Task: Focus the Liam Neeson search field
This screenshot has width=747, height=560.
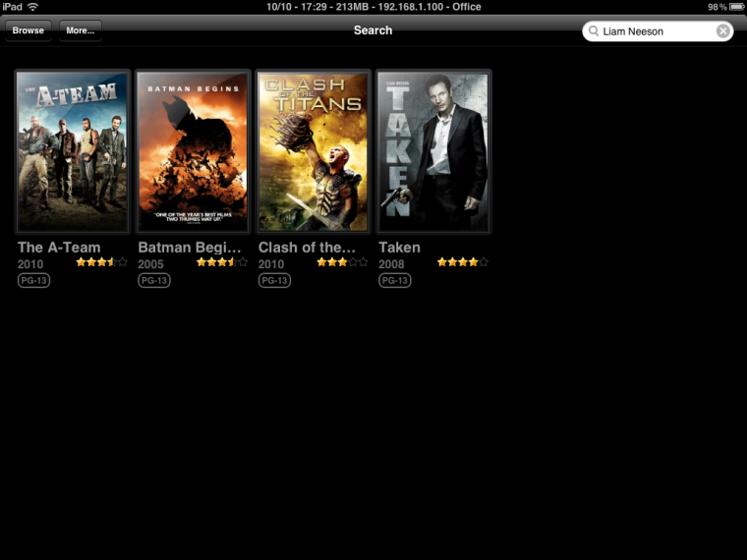Action: coord(658,31)
